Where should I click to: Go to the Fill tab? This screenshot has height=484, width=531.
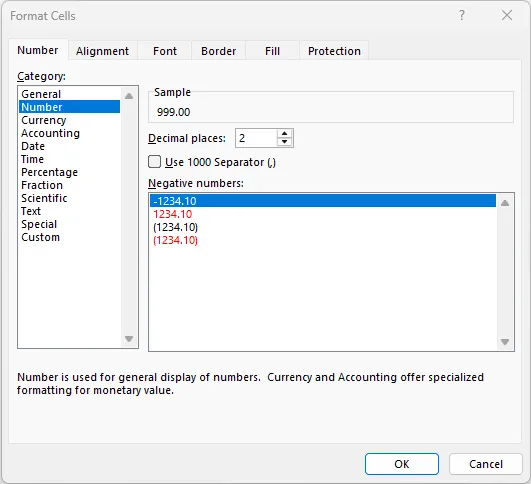[x=272, y=51]
